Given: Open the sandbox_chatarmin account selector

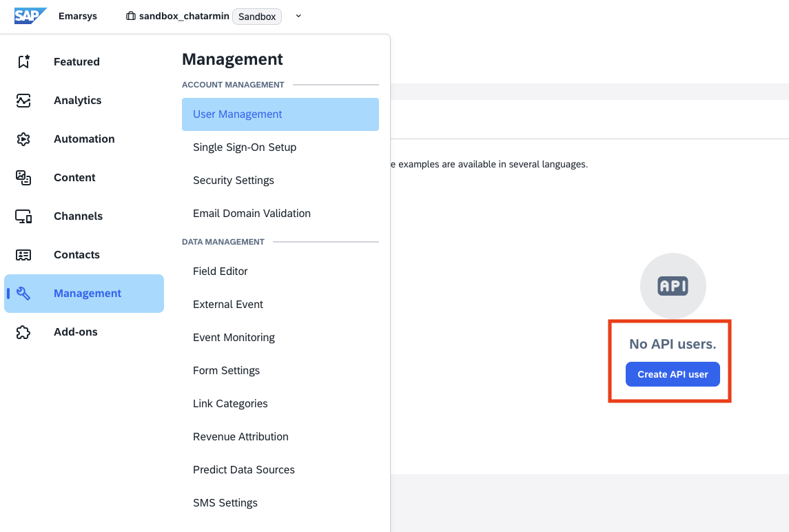Looking at the screenshot, I should tap(183, 17).
